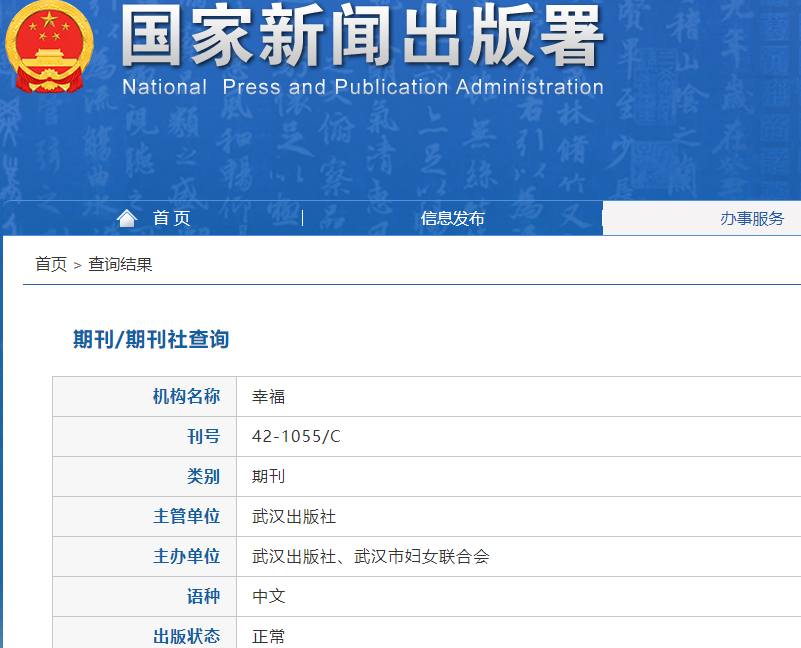Click the 期刊/期刊社查询 heading
The width and height of the screenshot is (801, 648).
click(x=151, y=340)
